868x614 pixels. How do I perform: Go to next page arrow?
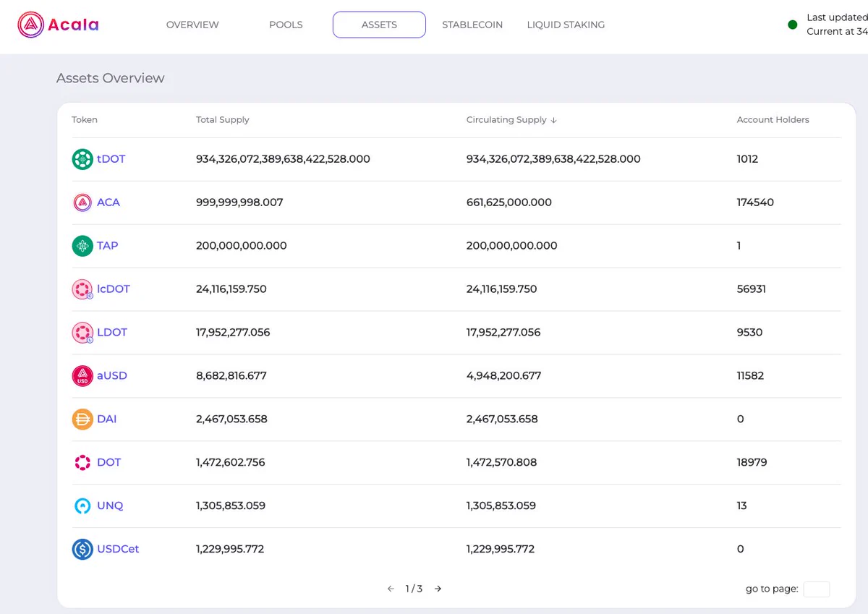[x=438, y=589]
